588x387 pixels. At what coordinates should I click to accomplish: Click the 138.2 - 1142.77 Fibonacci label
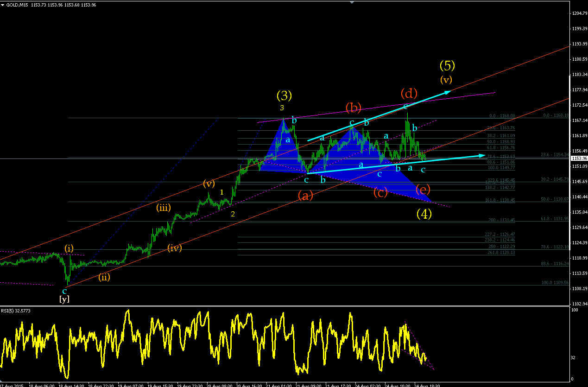[x=500, y=187]
